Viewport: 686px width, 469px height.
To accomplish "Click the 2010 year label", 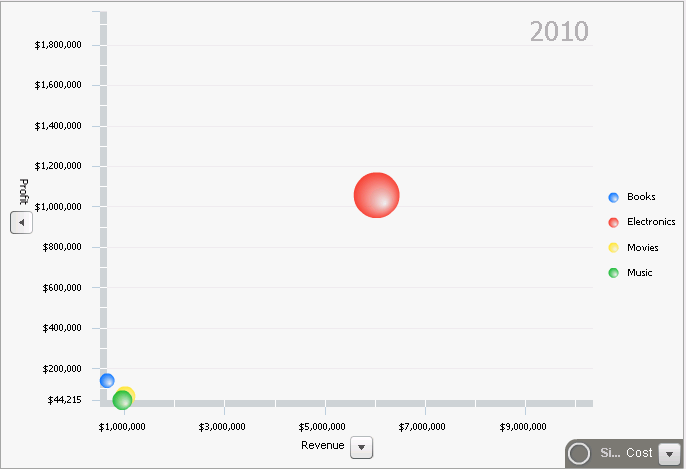I will 559,32.
